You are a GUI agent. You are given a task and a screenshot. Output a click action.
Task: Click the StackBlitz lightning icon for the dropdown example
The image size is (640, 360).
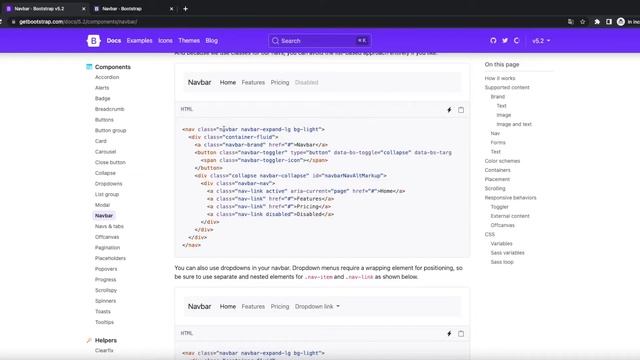[x=449, y=333]
